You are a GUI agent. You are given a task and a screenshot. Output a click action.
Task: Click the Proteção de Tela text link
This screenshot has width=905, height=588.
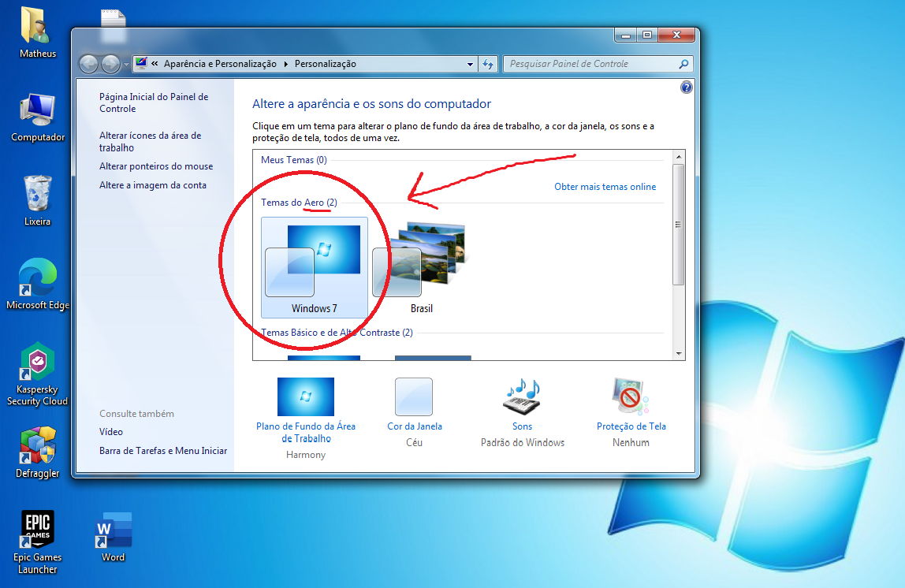[x=631, y=426]
